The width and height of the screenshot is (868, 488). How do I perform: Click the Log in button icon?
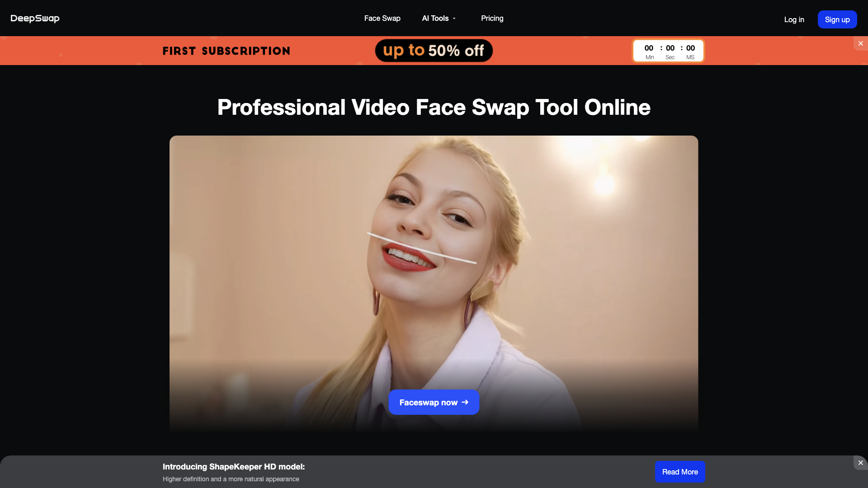pos(794,19)
